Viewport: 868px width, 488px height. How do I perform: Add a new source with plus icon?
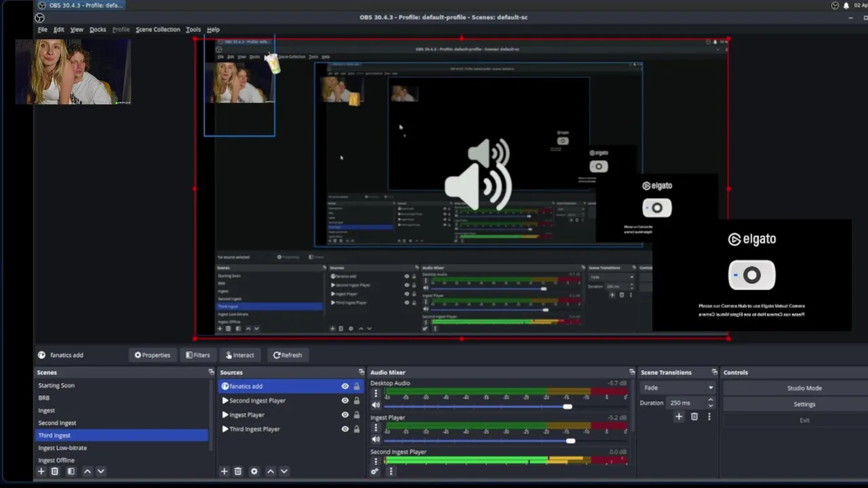[x=224, y=471]
